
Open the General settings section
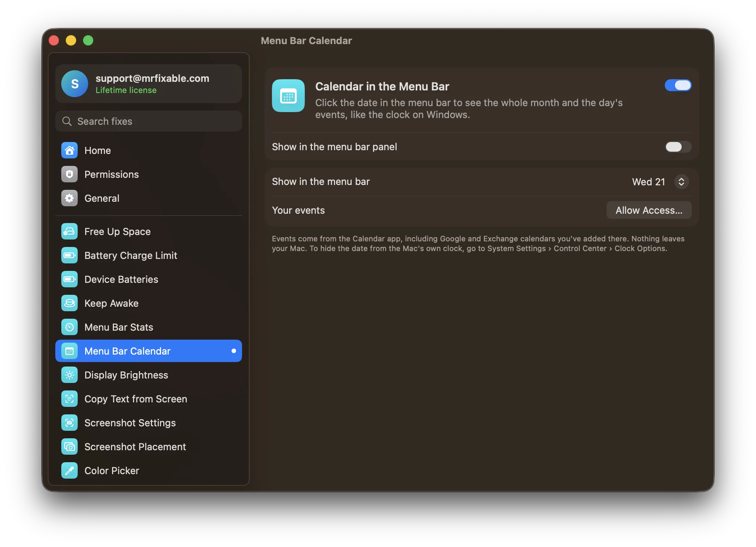click(x=149, y=198)
